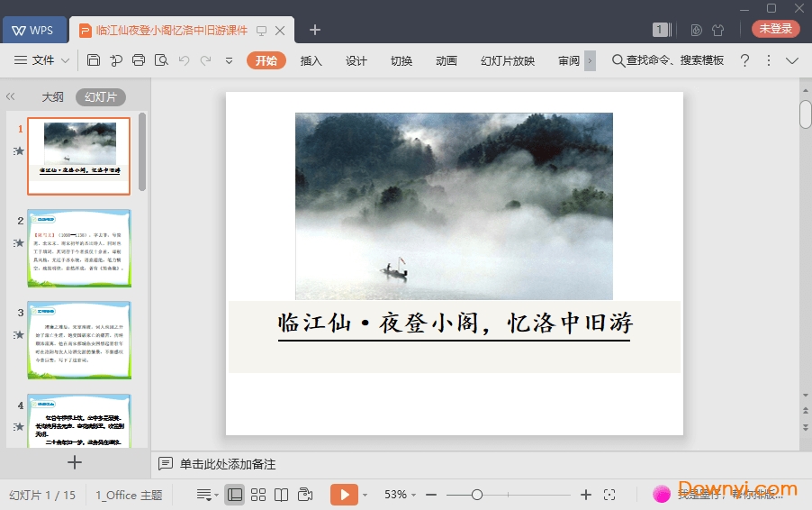The height and width of the screenshot is (510, 812).
Task: Open the 幻灯片放映 tab
Action: click(x=508, y=60)
